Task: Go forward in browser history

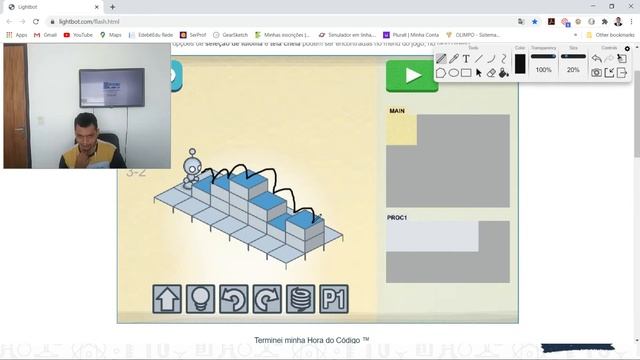Action: (22, 22)
